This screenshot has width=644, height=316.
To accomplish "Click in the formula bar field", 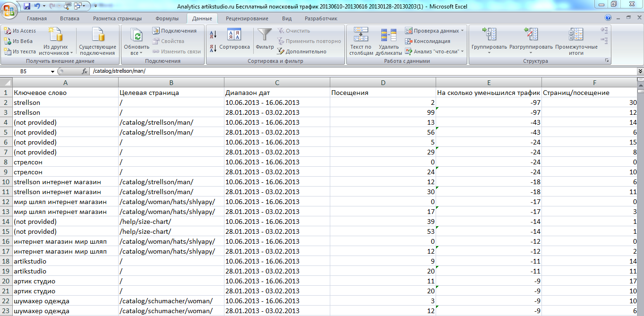I will [363, 71].
